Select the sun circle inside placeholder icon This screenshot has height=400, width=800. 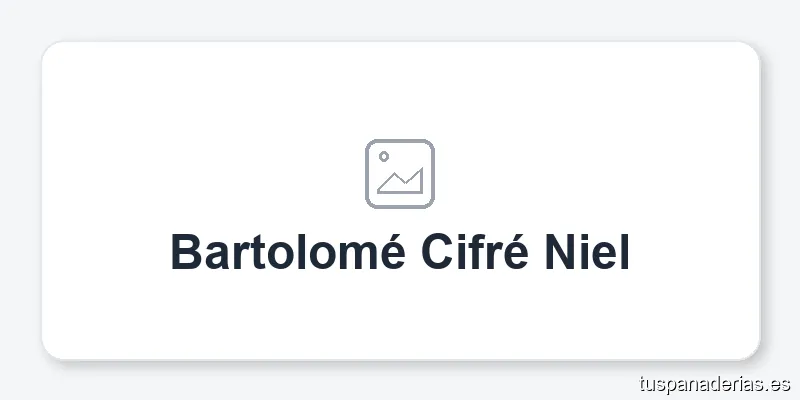click(384, 156)
